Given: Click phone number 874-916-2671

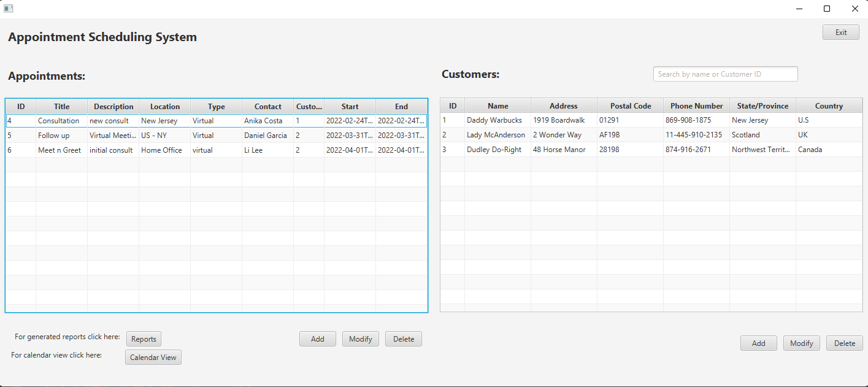Looking at the screenshot, I should 697,150.
